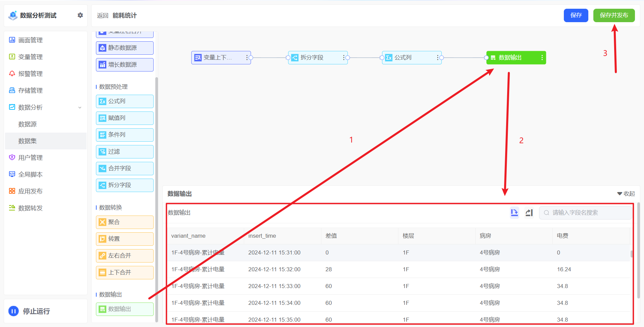Collapse the output panel with 收起

[x=626, y=194]
